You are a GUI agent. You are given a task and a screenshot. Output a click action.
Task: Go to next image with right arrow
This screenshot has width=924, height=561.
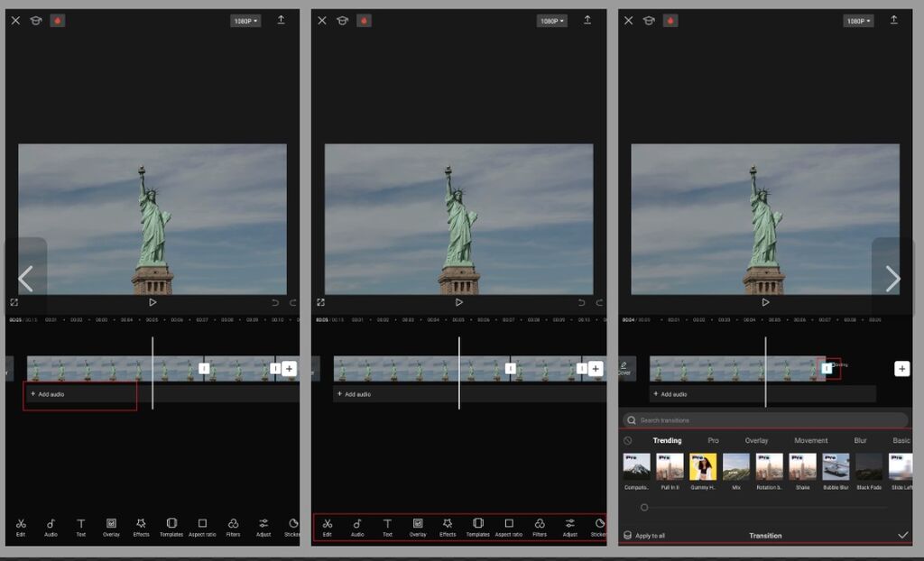(892, 279)
